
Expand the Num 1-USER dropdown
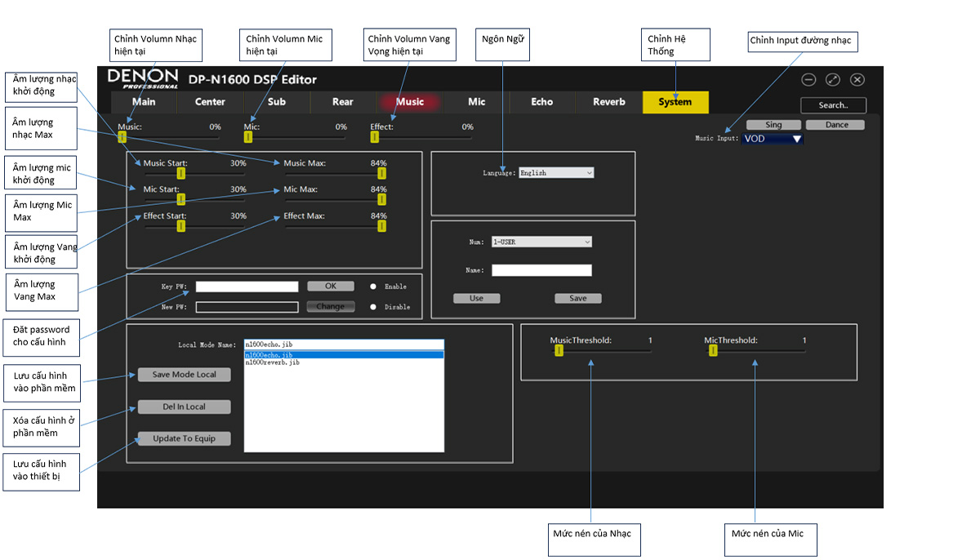point(541,242)
